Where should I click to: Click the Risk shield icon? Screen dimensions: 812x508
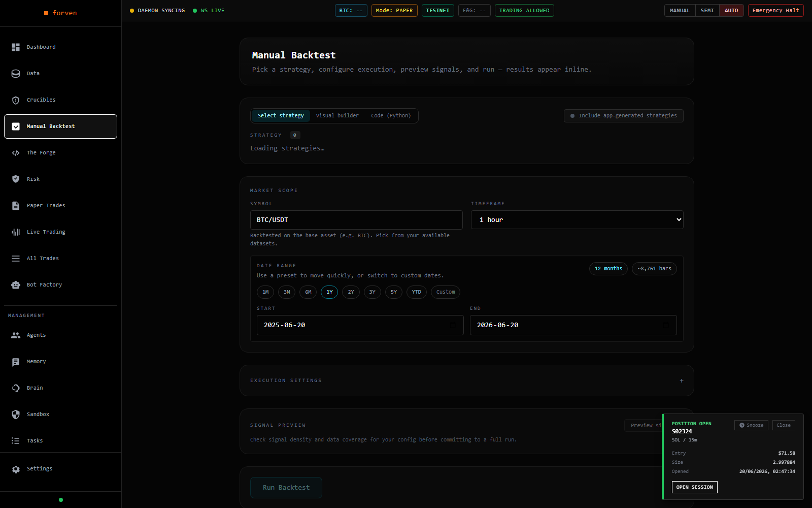[x=16, y=179]
